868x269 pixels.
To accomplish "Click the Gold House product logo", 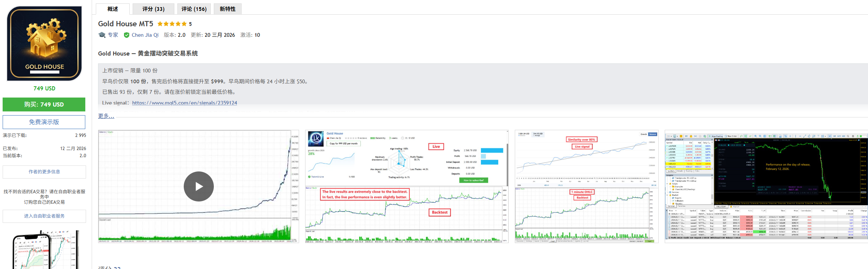I will point(44,44).
